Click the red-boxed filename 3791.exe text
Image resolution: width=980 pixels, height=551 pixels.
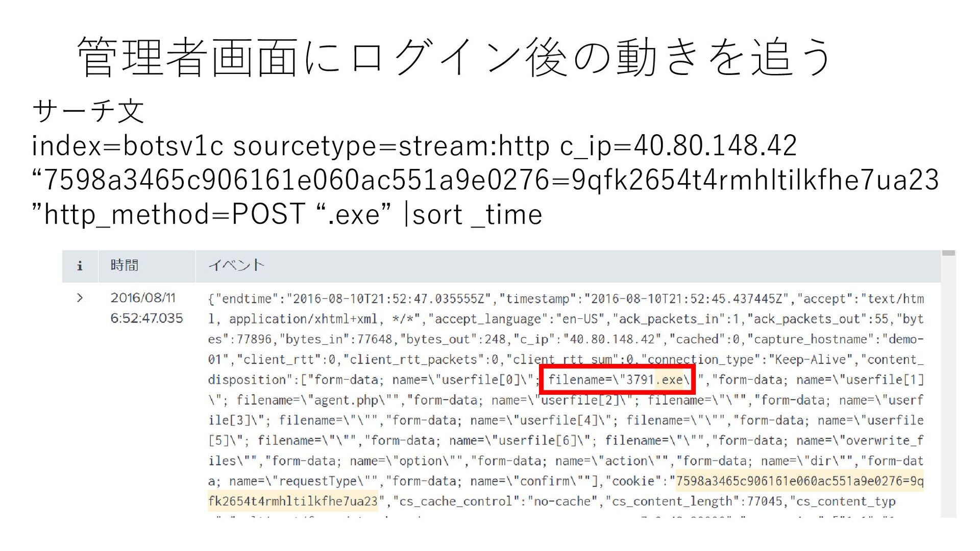(x=617, y=380)
